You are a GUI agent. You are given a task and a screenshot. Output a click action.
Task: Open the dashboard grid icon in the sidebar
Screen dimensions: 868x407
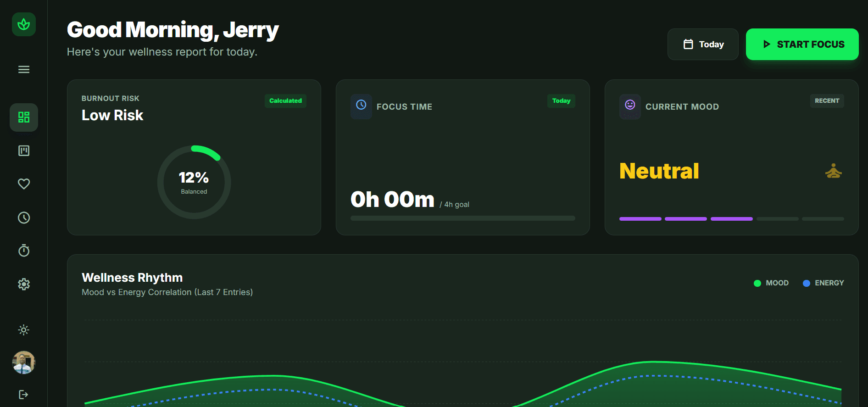(x=24, y=117)
